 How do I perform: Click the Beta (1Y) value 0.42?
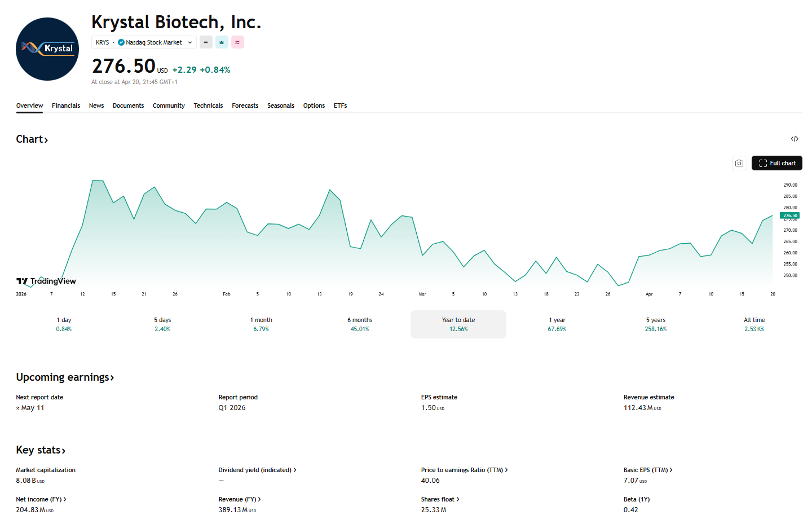(x=631, y=510)
